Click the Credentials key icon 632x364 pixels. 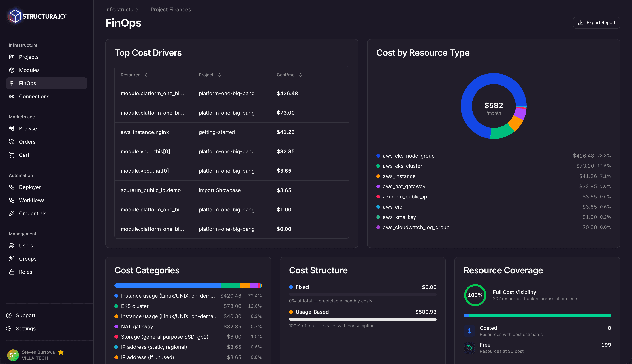(x=12, y=213)
